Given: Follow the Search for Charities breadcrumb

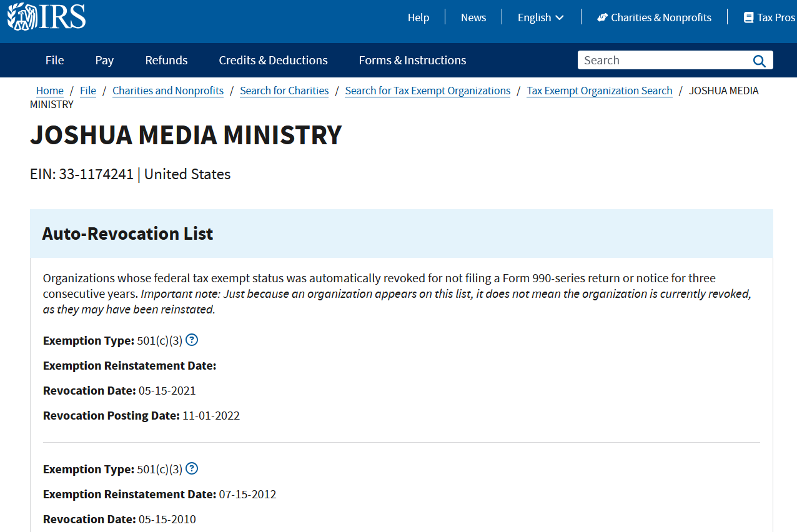Looking at the screenshot, I should 284,91.
